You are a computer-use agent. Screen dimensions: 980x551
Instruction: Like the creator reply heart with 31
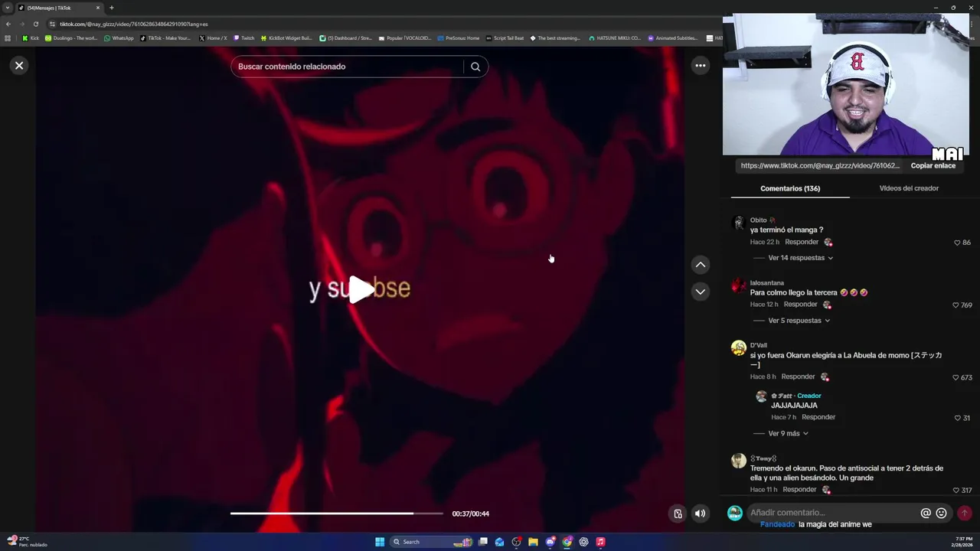click(x=958, y=419)
